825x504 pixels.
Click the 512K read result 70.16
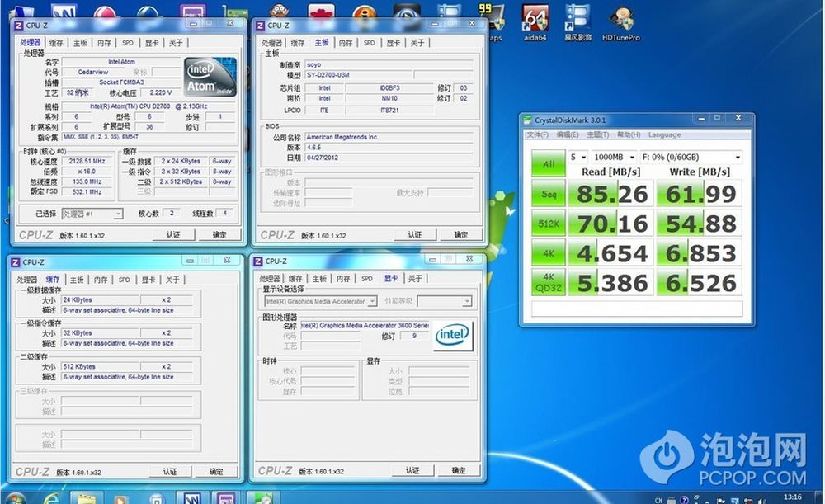pyautogui.click(x=611, y=223)
